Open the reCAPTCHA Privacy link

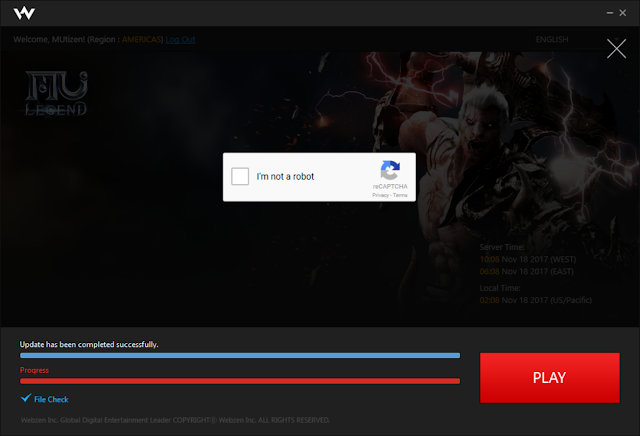(380, 195)
